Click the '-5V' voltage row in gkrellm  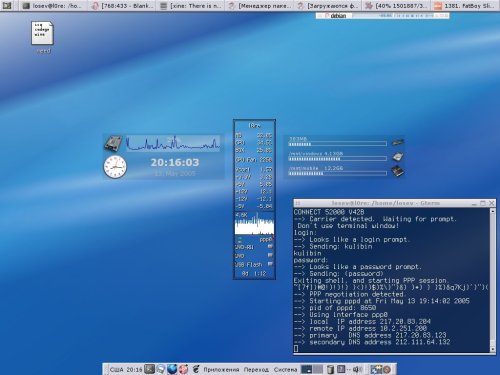click(x=254, y=206)
